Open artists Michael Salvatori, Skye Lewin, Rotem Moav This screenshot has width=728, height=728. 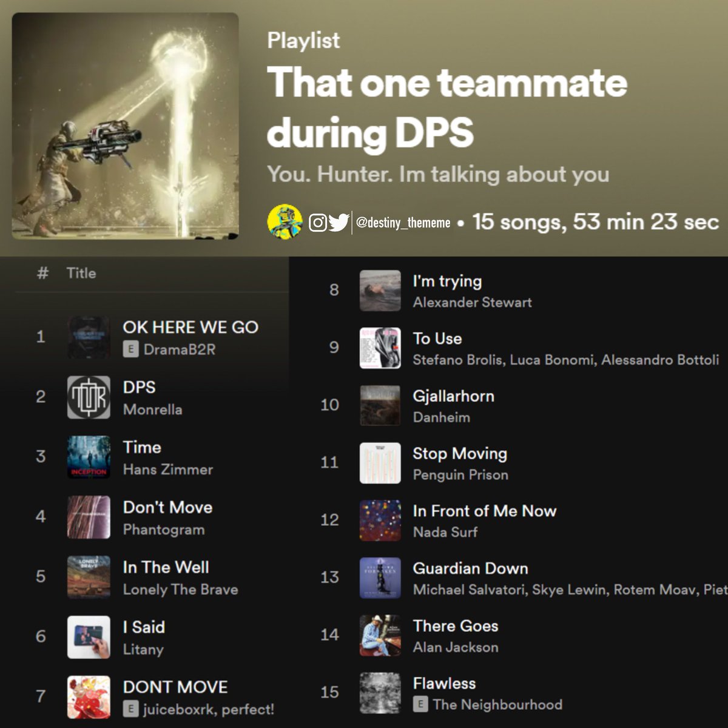[569, 590]
